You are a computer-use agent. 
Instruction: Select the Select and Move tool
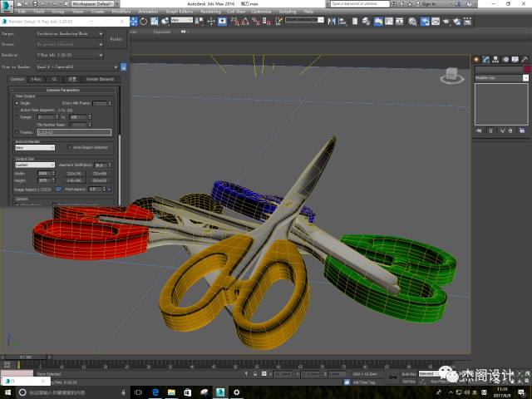click(x=134, y=22)
